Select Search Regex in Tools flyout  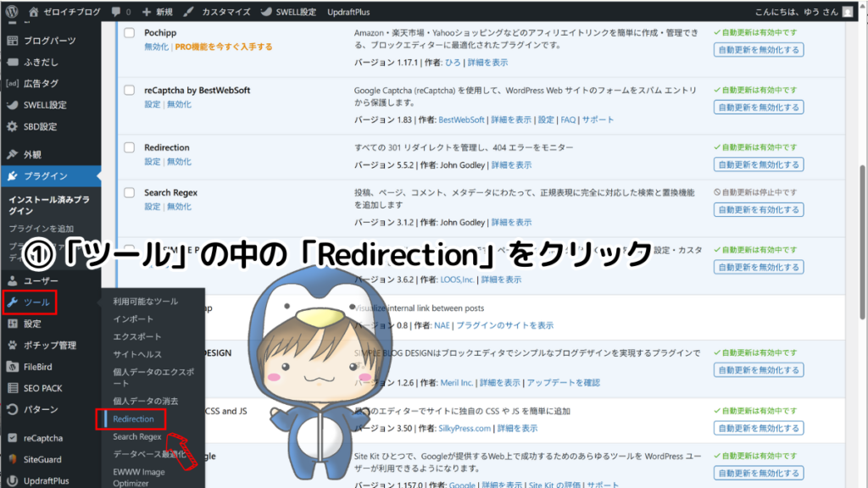(x=136, y=436)
